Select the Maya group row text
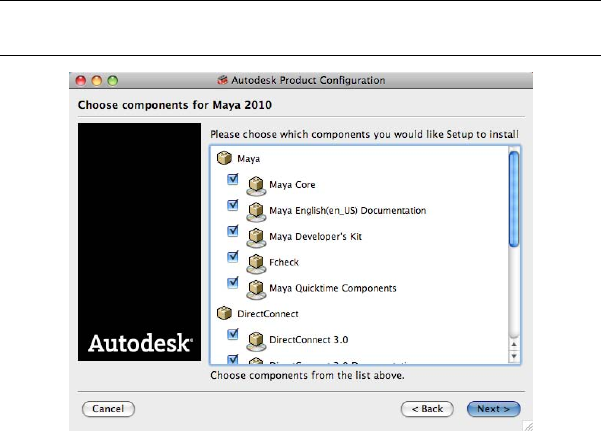The width and height of the screenshot is (601, 431). 248,159
